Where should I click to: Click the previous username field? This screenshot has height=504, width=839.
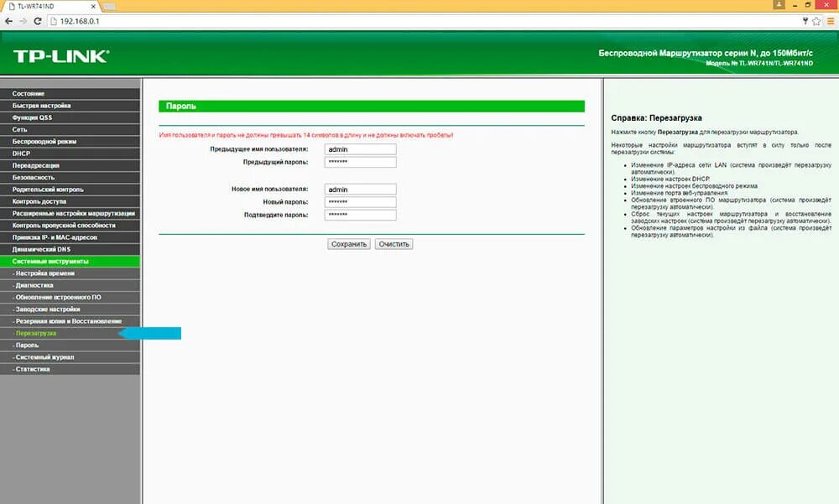point(360,149)
